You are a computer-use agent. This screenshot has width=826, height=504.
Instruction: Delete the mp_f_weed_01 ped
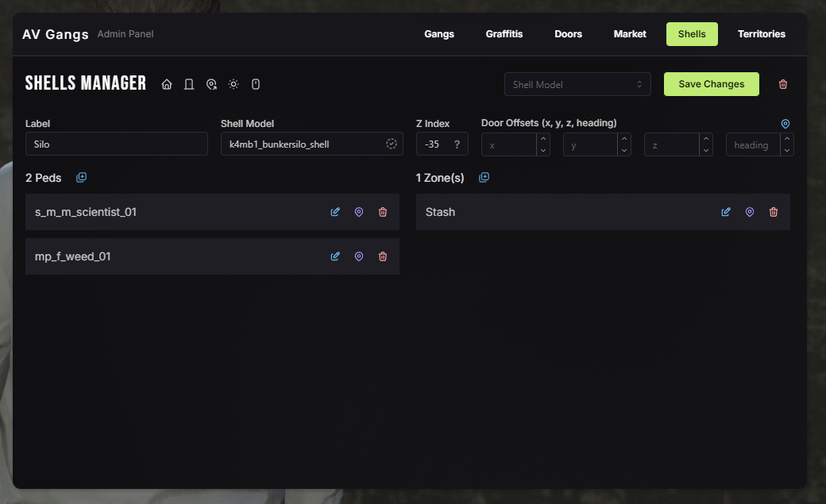click(383, 256)
